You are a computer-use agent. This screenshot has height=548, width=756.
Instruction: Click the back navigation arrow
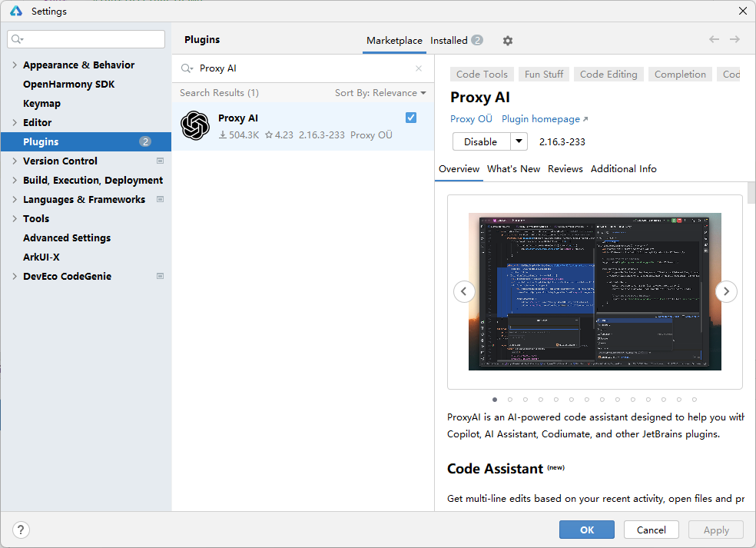715,39
